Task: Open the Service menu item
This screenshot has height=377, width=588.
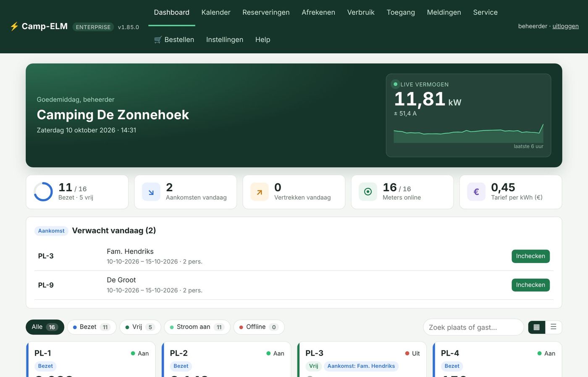Action: point(485,13)
